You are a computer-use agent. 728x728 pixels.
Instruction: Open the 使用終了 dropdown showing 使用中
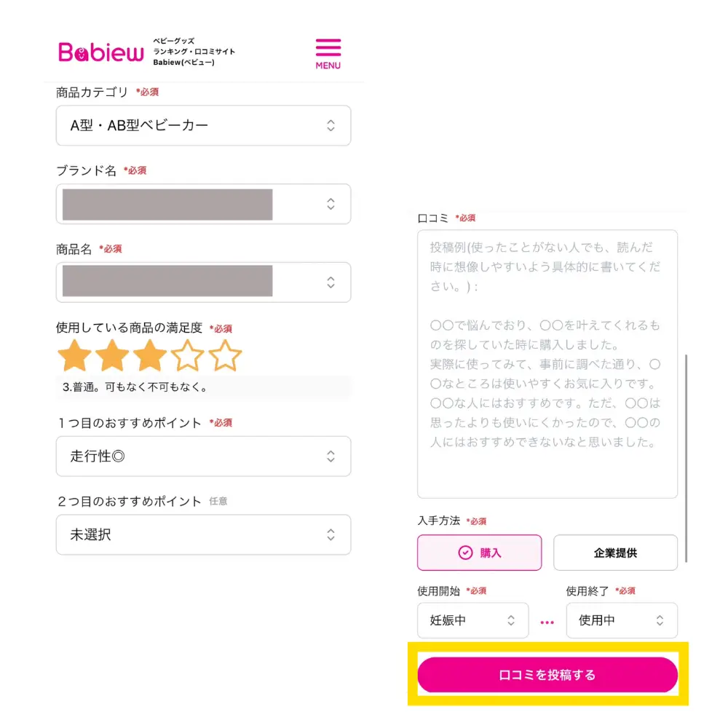[x=621, y=621]
